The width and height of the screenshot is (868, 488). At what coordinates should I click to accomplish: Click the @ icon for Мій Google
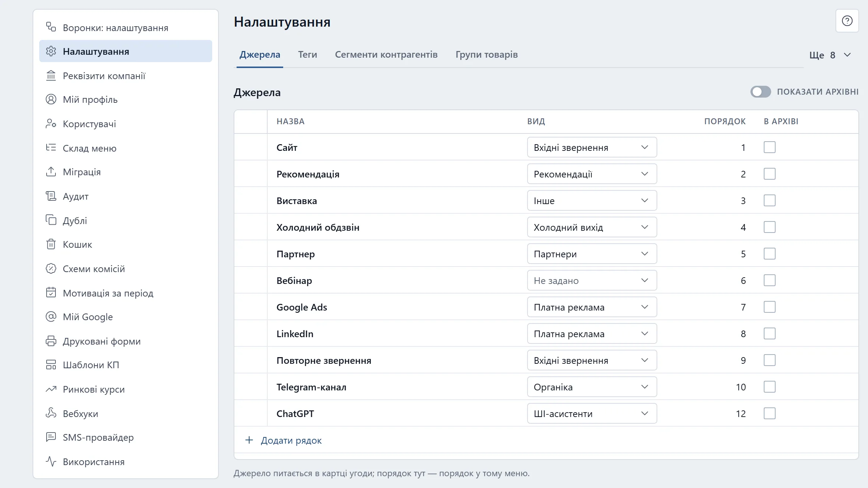[x=51, y=316]
